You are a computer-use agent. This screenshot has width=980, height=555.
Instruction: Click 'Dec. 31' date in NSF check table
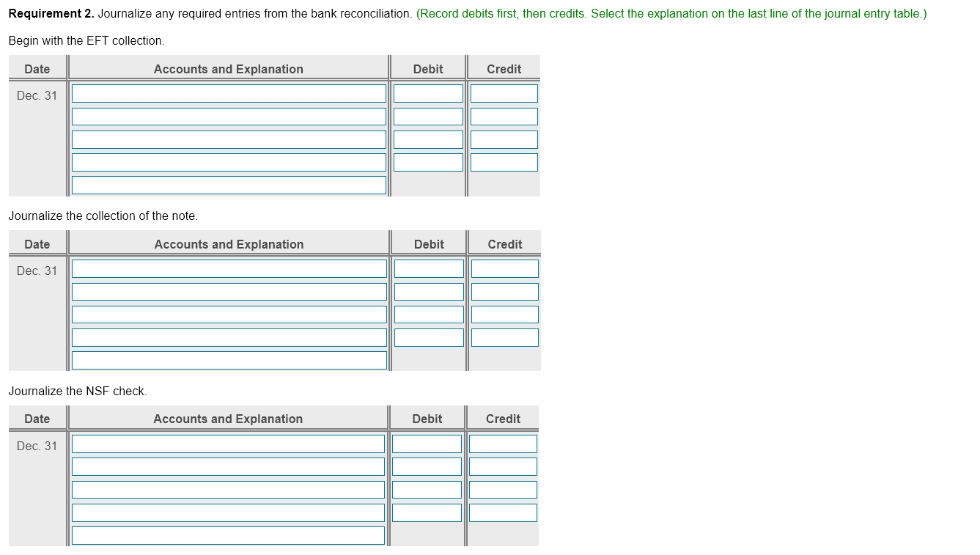(37, 446)
